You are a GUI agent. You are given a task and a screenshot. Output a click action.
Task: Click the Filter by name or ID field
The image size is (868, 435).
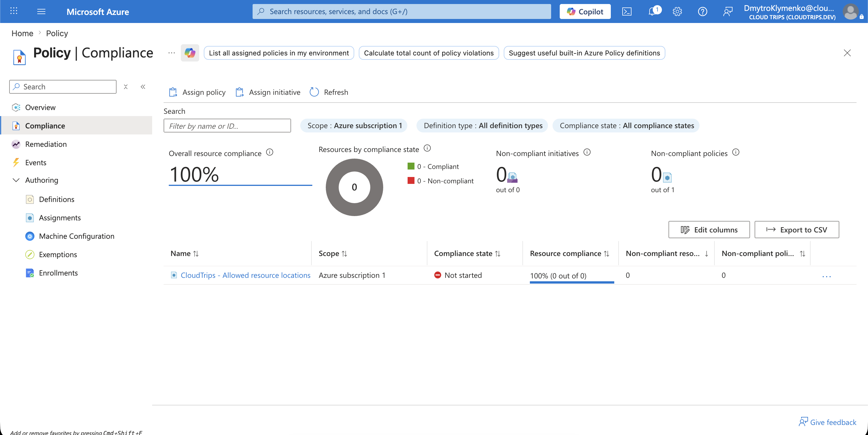tap(227, 126)
